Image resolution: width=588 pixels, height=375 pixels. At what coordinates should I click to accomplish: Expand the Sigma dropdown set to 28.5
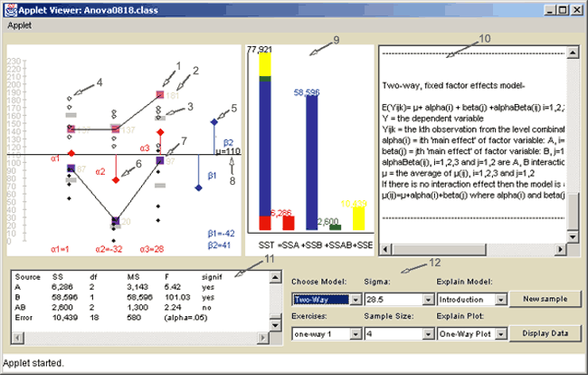[x=396, y=299]
